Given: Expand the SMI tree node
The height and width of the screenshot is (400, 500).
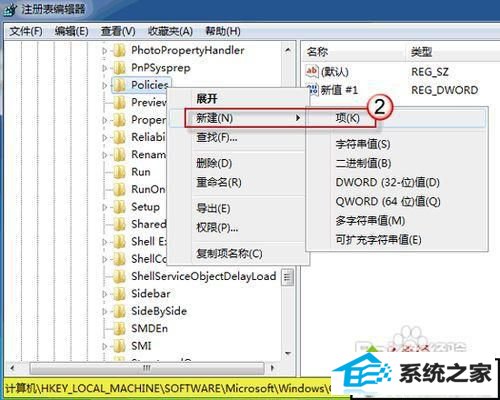Looking at the screenshot, I should click(105, 346).
